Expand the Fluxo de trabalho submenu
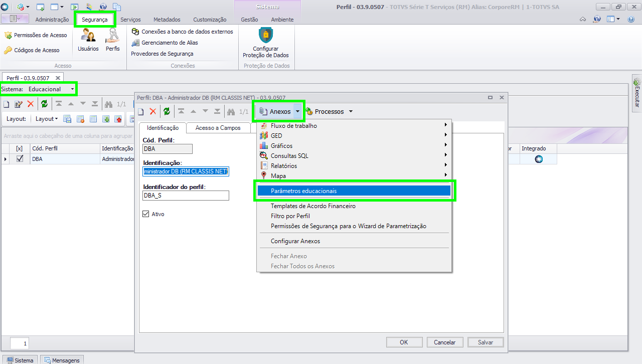The width and height of the screenshot is (642, 364). (354, 126)
